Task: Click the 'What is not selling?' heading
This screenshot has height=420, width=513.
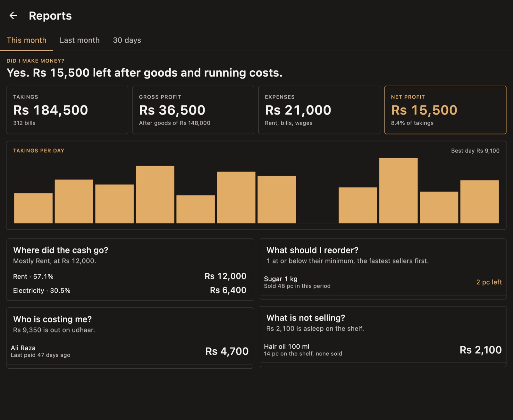Action: [306, 318]
